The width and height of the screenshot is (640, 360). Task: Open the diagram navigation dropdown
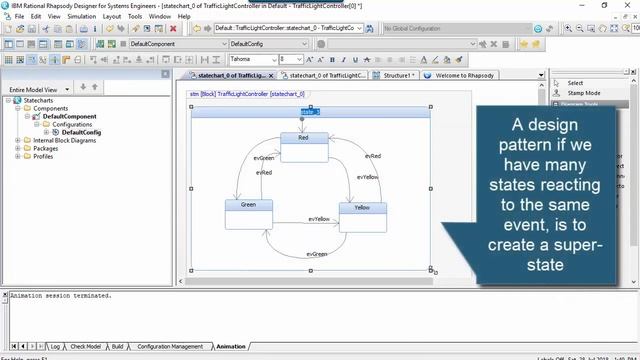pyautogui.click(x=359, y=29)
